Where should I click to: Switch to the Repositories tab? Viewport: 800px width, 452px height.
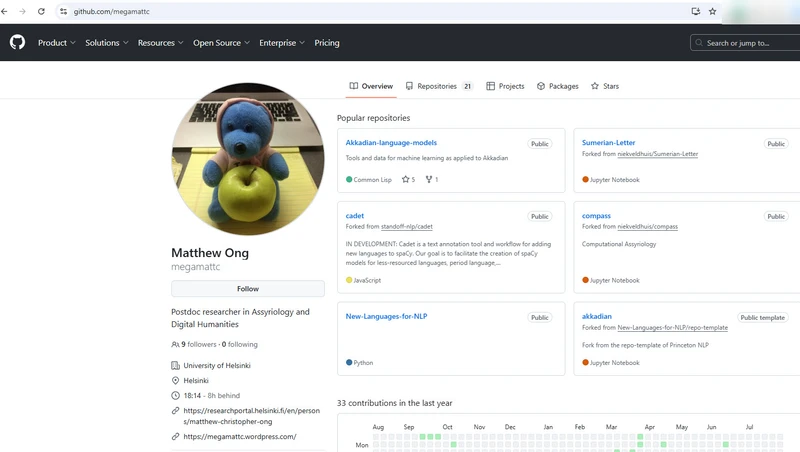click(438, 86)
